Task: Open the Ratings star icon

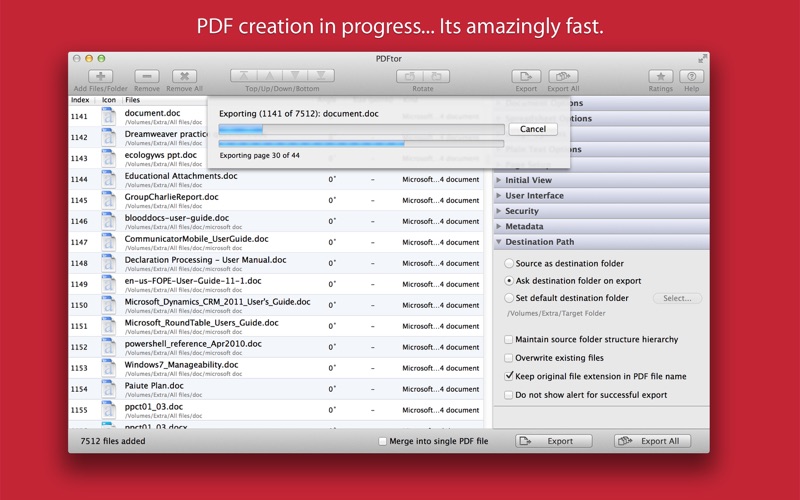Action: click(661, 77)
